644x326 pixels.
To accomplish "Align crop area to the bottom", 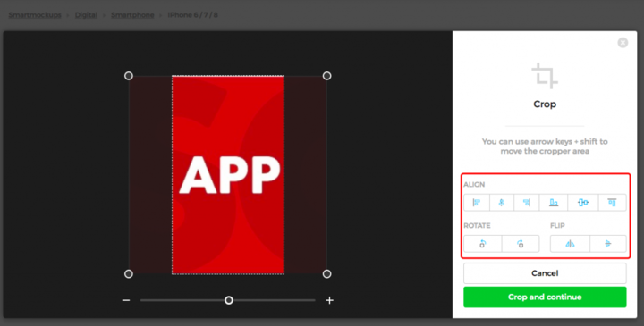I will 554,203.
